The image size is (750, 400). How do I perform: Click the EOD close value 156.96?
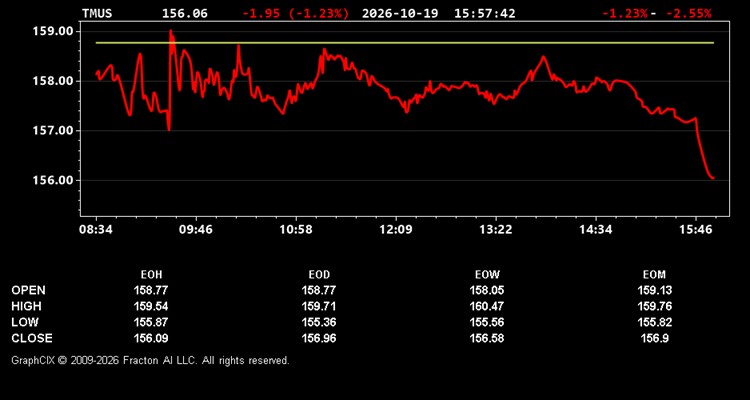[x=319, y=338]
